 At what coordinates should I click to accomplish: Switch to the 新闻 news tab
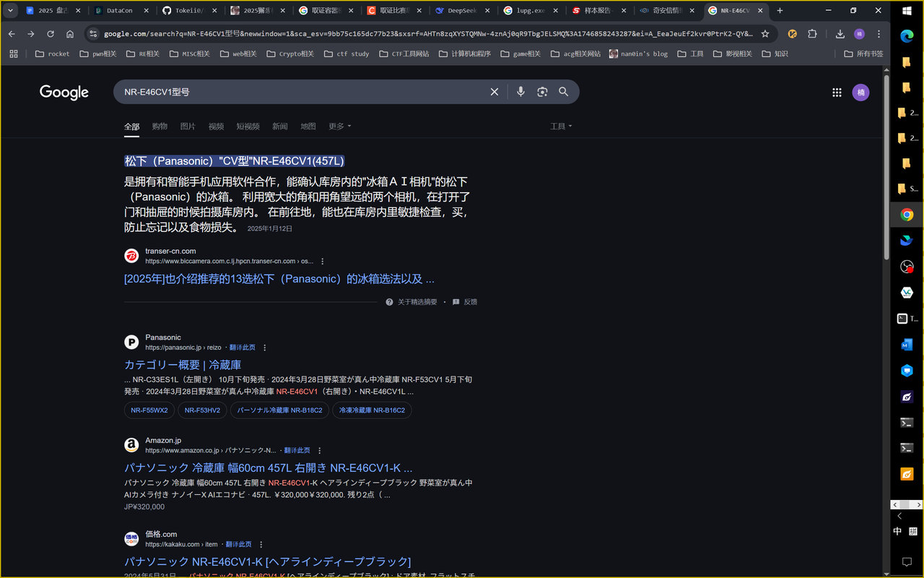280,126
